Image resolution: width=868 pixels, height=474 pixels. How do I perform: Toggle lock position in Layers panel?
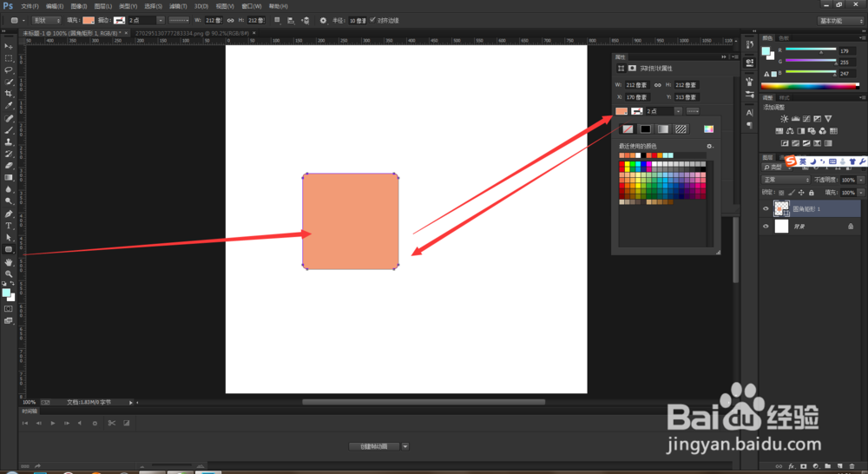pos(801,193)
